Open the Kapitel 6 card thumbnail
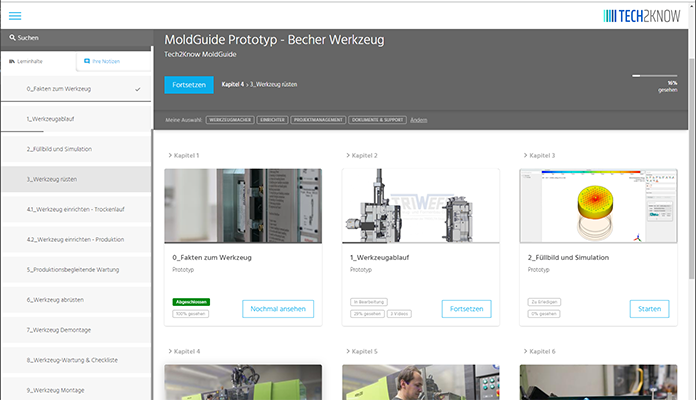Screen dimensions: 696x400 598,382
